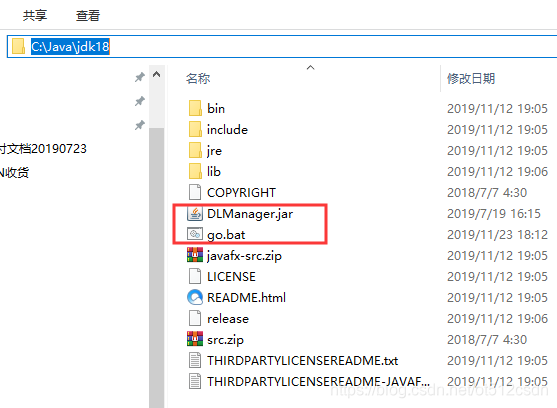Screen dimensions: 557x408
Task: Open the 查看 ribbon tab
Action: click(88, 16)
